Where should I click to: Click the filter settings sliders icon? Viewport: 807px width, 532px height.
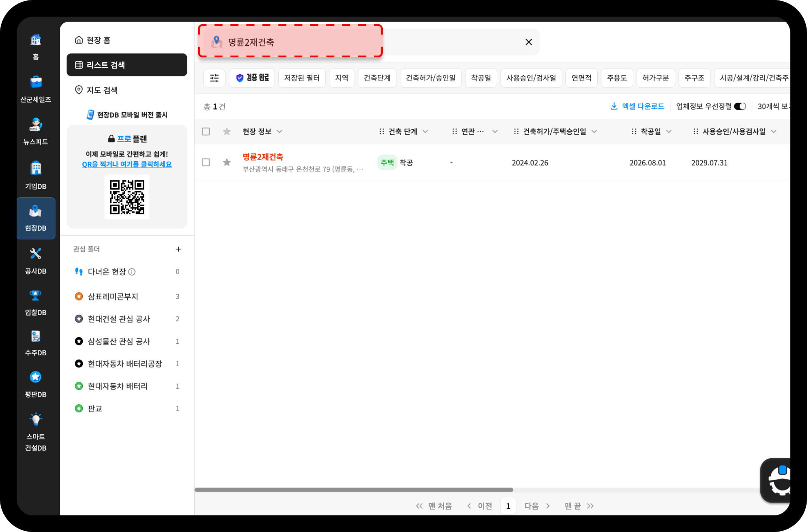pyautogui.click(x=214, y=78)
